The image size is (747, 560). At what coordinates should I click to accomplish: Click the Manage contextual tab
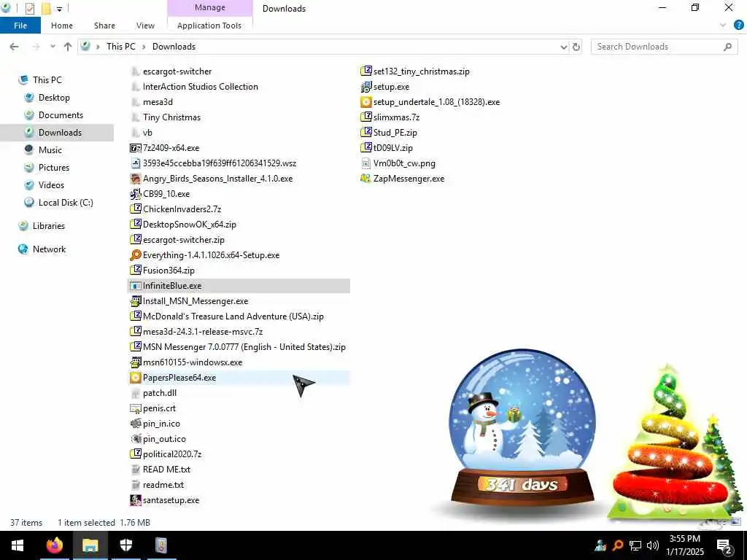[x=209, y=7]
